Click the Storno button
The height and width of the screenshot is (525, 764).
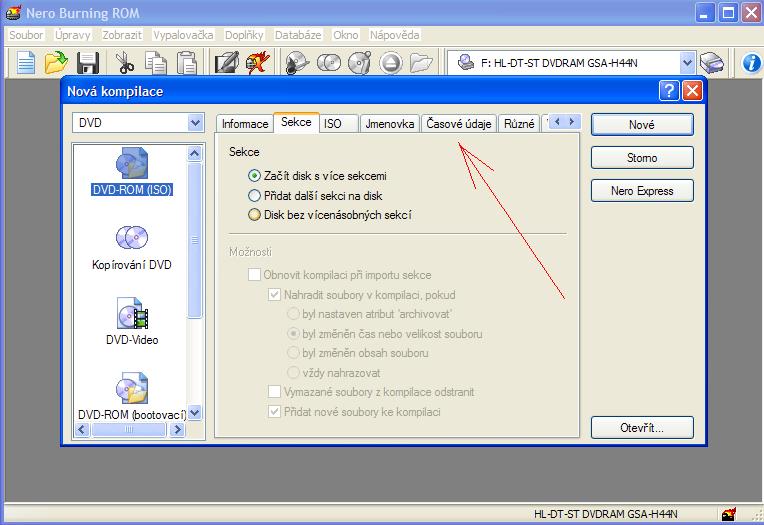click(642, 157)
